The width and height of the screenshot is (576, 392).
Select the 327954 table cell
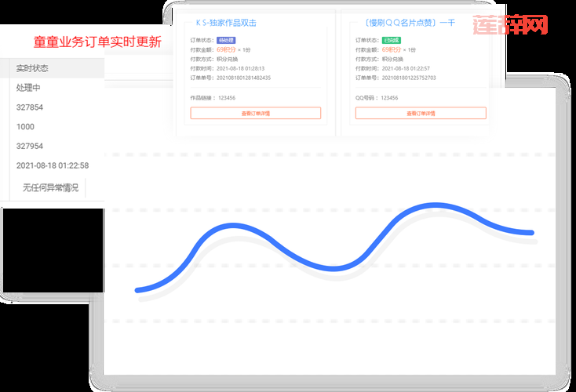pos(30,147)
